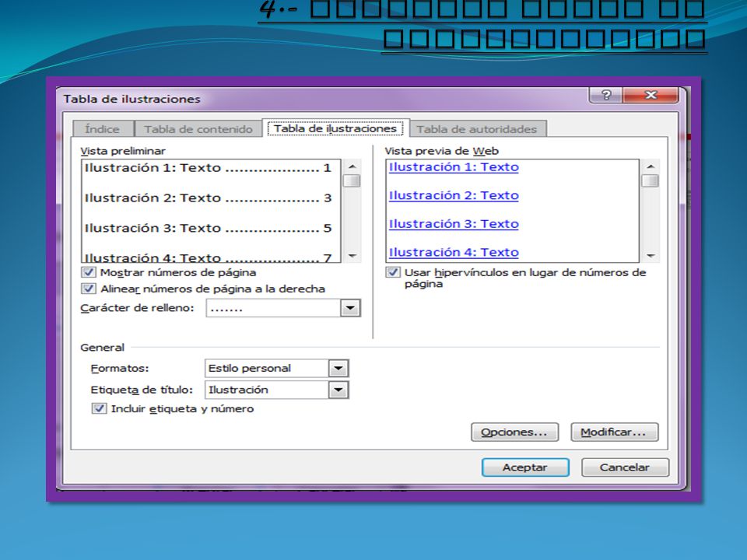The image size is (747, 560).
Task: Toggle Mostrar números de página checkbox
Action: [88, 272]
